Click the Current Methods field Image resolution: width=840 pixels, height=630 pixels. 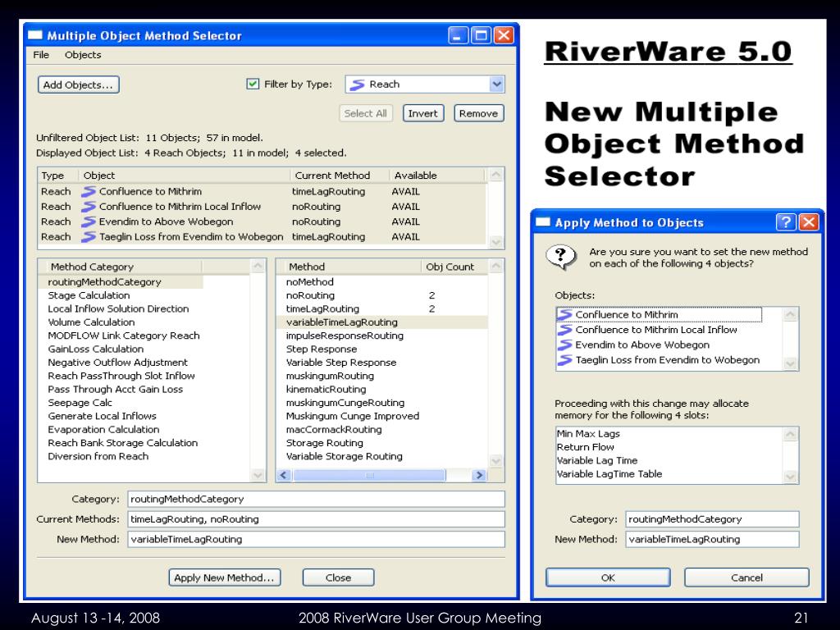click(316, 519)
